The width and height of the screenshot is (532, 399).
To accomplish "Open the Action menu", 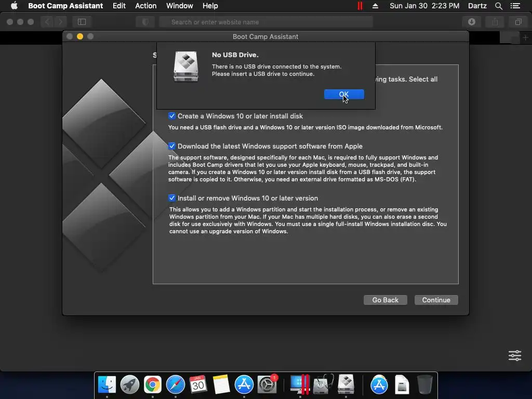I will pyautogui.click(x=146, y=6).
